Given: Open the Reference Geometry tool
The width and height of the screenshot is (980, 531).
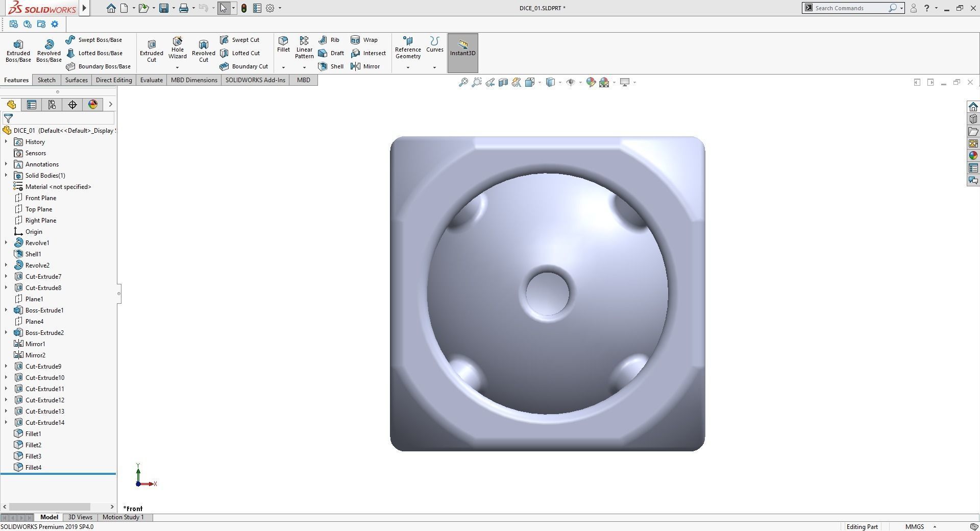Looking at the screenshot, I should click(x=408, y=47).
